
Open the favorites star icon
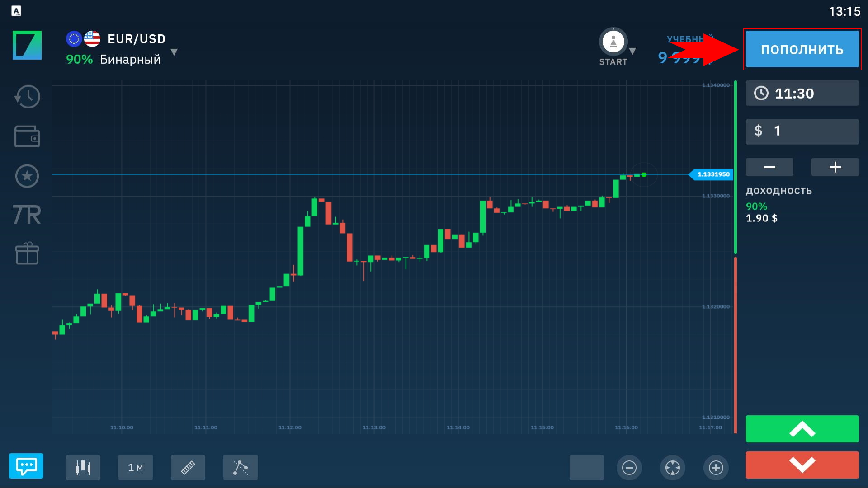pyautogui.click(x=27, y=176)
